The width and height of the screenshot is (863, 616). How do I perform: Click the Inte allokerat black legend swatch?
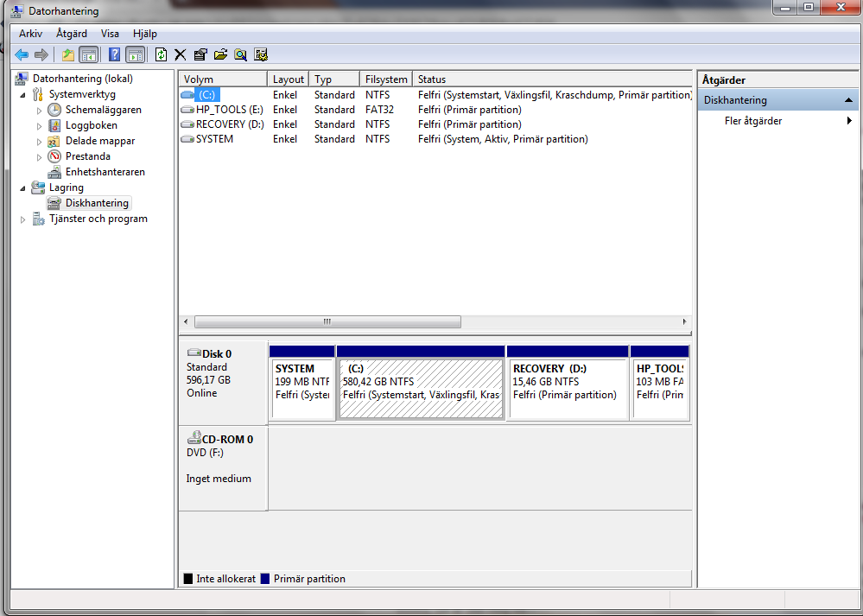click(188, 579)
